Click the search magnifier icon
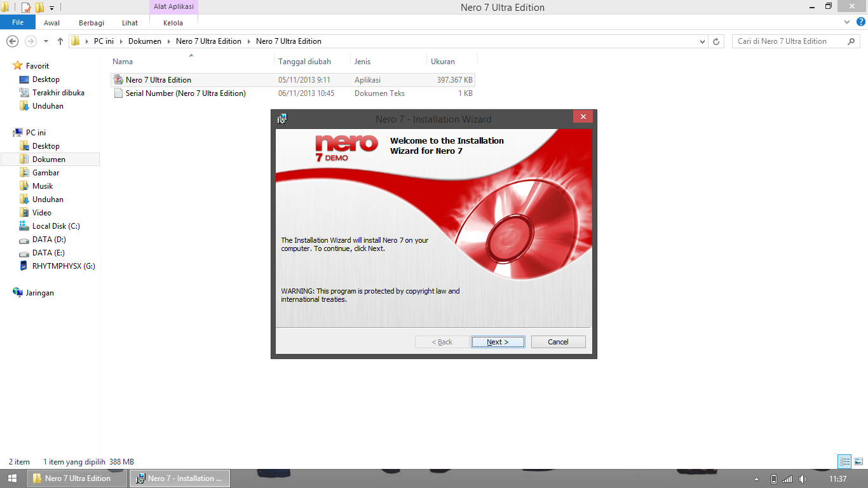Screen dimensions: 868x488 (x=852, y=41)
